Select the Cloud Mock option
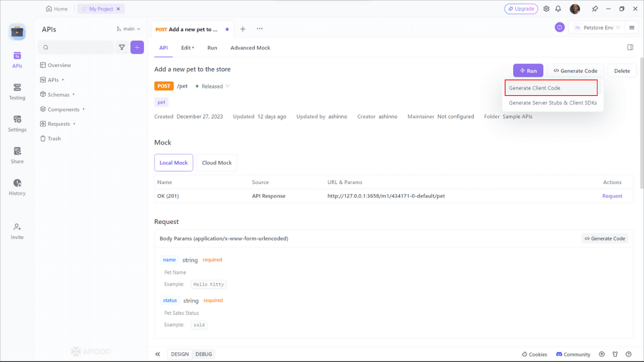Viewport: 644px width, 362px height. (x=217, y=162)
